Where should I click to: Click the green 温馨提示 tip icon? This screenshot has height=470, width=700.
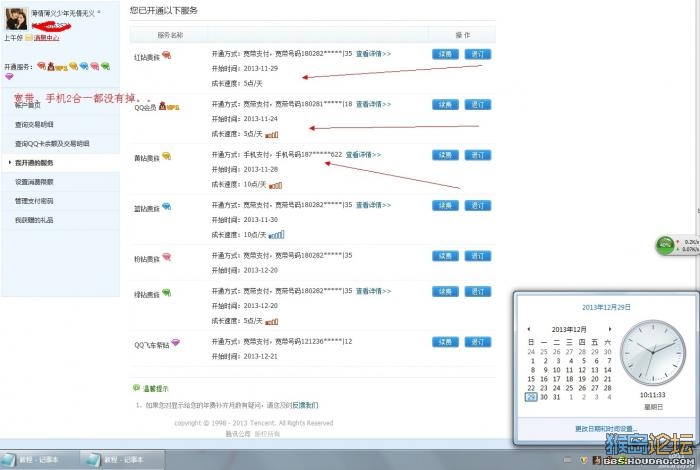click(137, 388)
